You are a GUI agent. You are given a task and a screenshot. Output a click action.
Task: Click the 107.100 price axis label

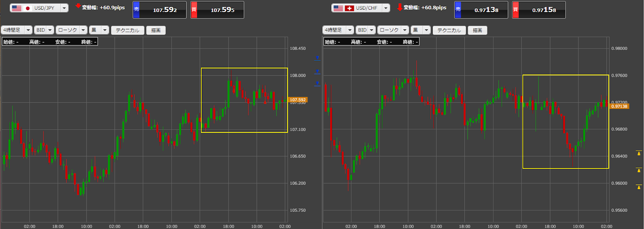click(298, 129)
